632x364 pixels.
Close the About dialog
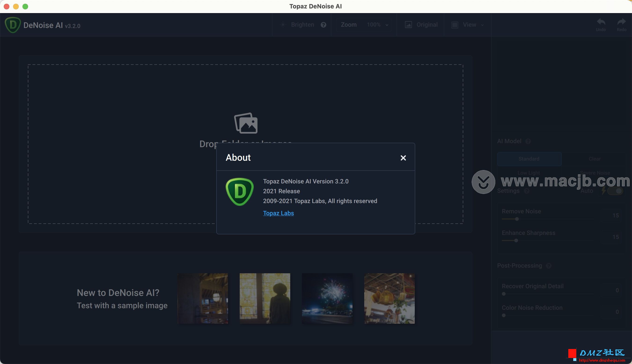click(403, 158)
